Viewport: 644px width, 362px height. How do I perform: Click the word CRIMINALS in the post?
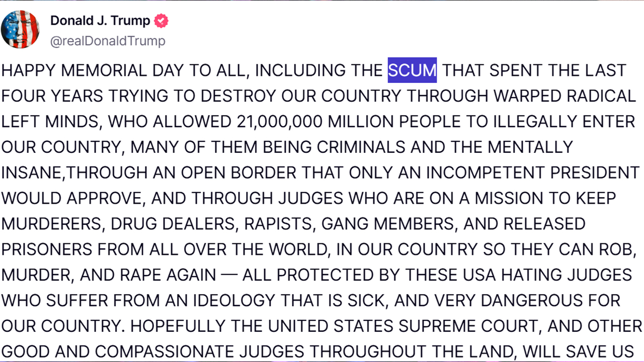361,147
